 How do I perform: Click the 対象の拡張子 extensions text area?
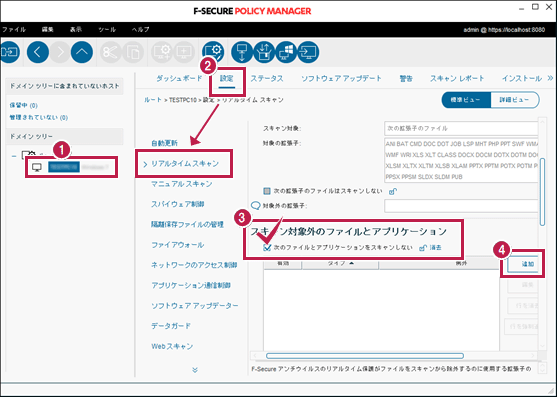coord(461,161)
